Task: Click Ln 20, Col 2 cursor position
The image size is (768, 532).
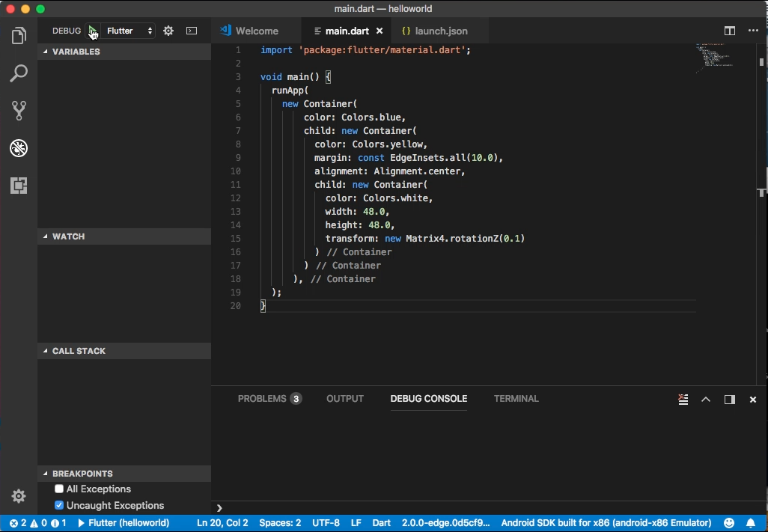Action: (222, 523)
